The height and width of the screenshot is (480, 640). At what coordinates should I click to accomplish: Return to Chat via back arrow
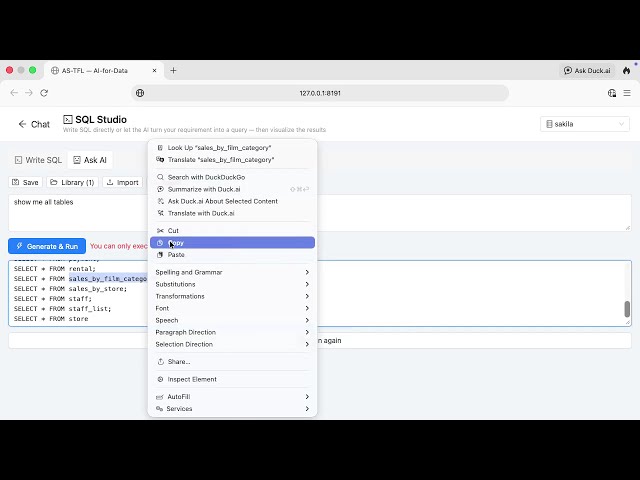click(34, 124)
